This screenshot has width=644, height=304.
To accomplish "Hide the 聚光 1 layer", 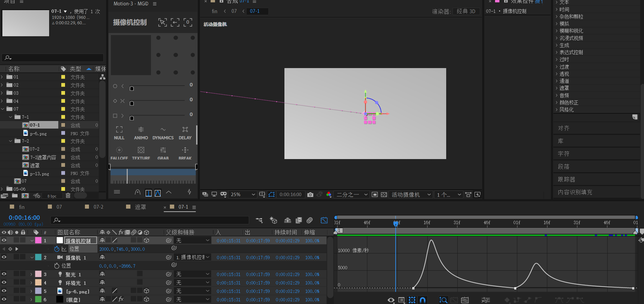I will click(4, 274).
